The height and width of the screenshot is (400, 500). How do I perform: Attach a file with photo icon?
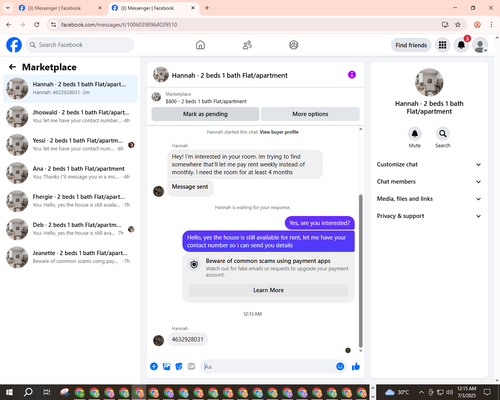(x=167, y=367)
